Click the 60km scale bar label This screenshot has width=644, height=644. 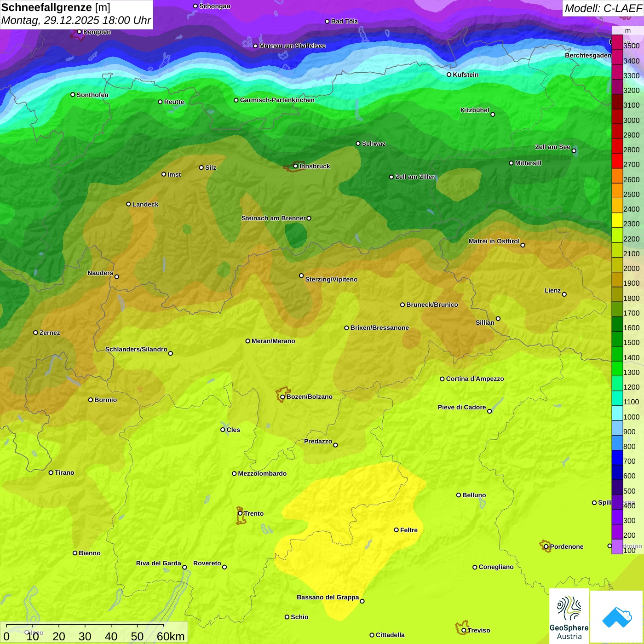click(171, 637)
